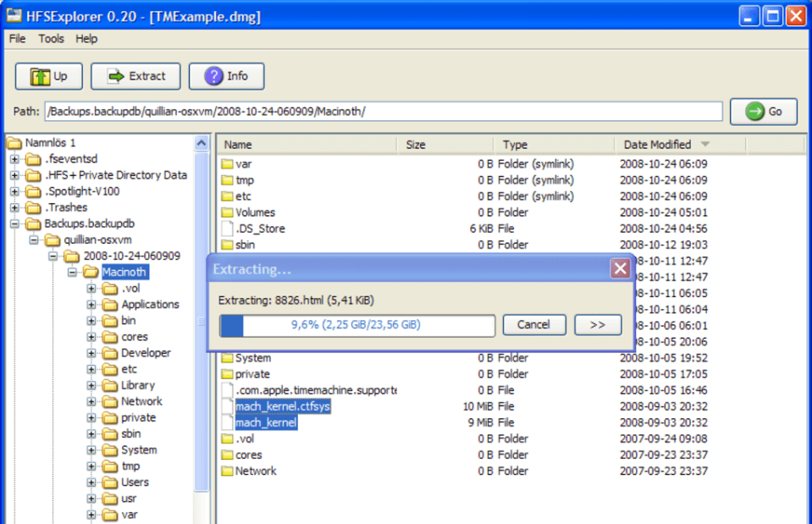
Task: Sort the list by the Type column header
Action: point(555,145)
